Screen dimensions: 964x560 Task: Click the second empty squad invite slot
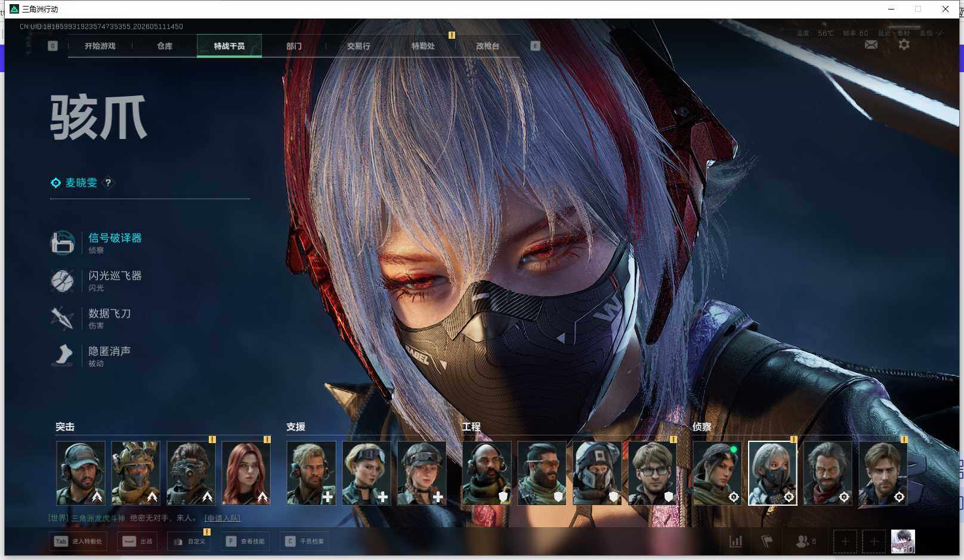click(874, 542)
